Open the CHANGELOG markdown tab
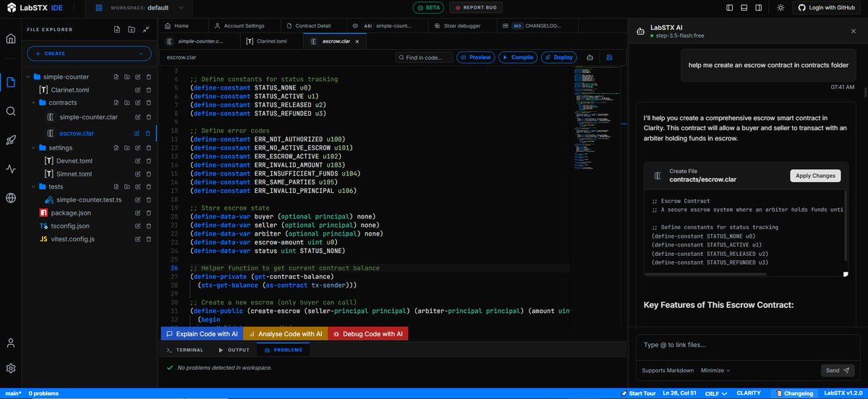The height and width of the screenshot is (399, 868). (537, 25)
